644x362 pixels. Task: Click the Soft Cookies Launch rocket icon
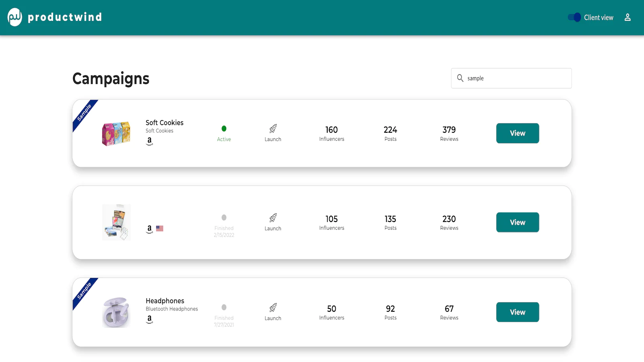click(273, 129)
